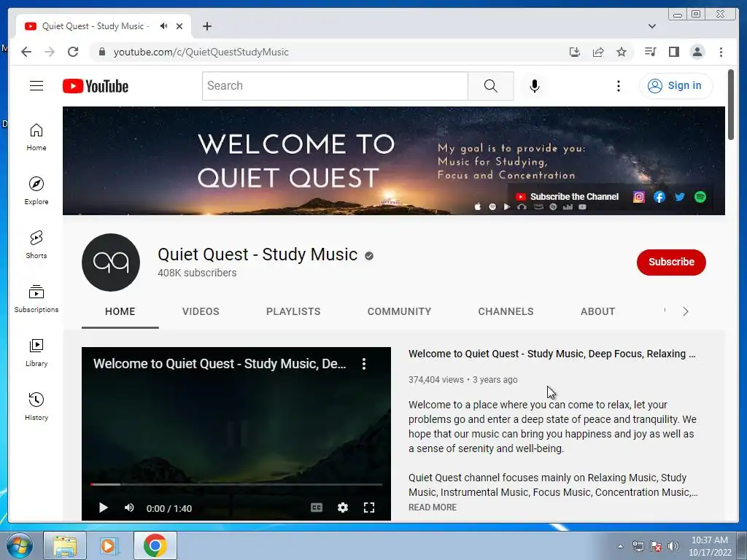Image resolution: width=747 pixels, height=560 pixels.
Task: Open Shorts in the sidebar
Action: click(36, 244)
